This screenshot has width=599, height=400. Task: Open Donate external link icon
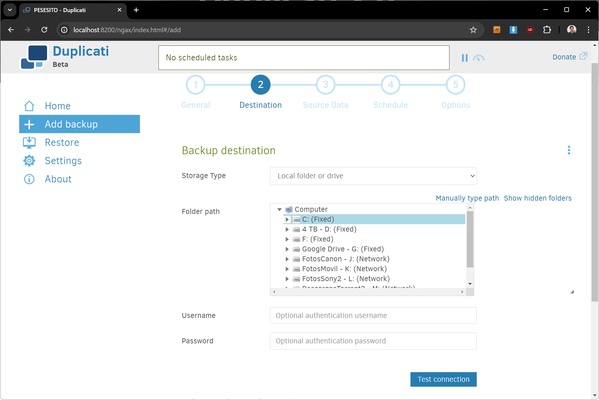(x=583, y=56)
